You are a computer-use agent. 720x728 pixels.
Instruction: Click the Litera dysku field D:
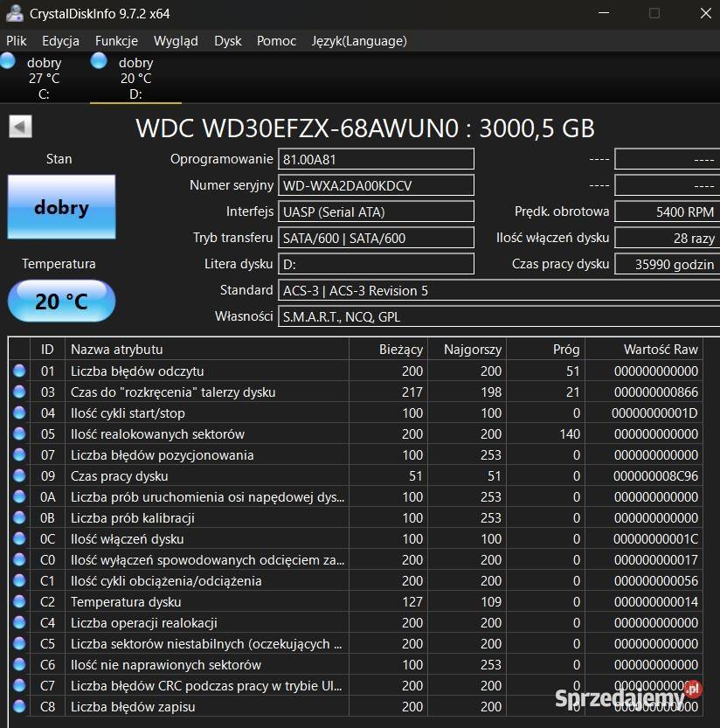tap(376, 264)
